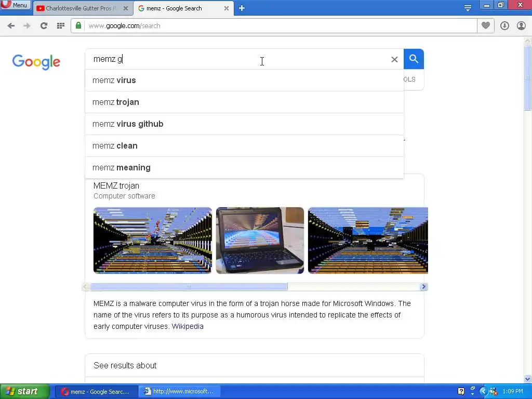Choose suggestion memz trojan
Image resolution: width=532 pixels, height=399 pixels.
pyautogui.click(x=244, y=102)
